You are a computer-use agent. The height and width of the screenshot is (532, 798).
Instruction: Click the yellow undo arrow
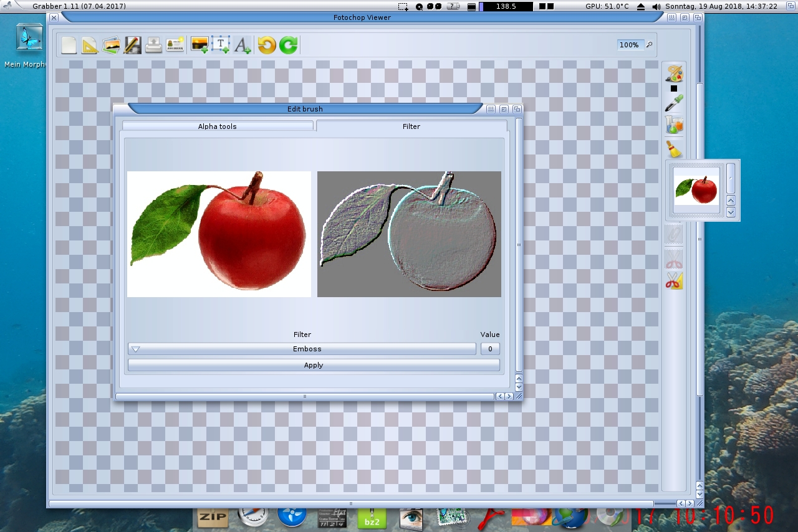(267, 45)
